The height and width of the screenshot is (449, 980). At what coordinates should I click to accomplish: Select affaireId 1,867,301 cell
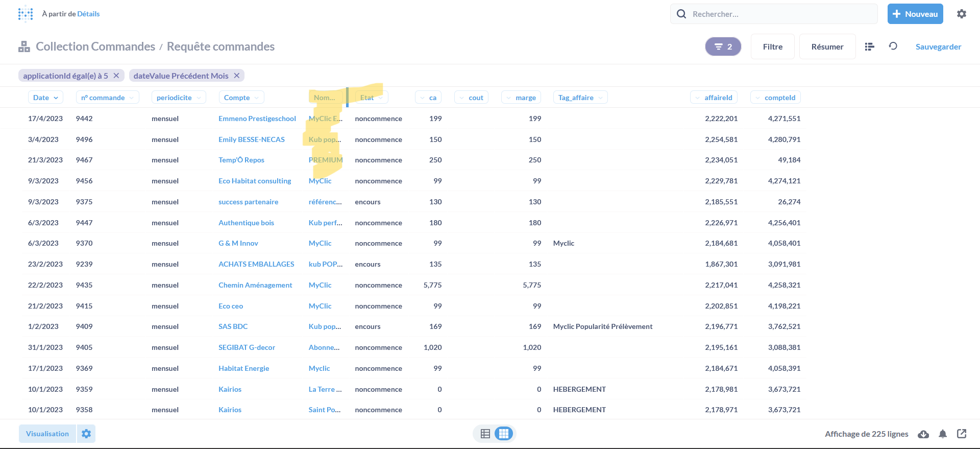tap(721, 264)
